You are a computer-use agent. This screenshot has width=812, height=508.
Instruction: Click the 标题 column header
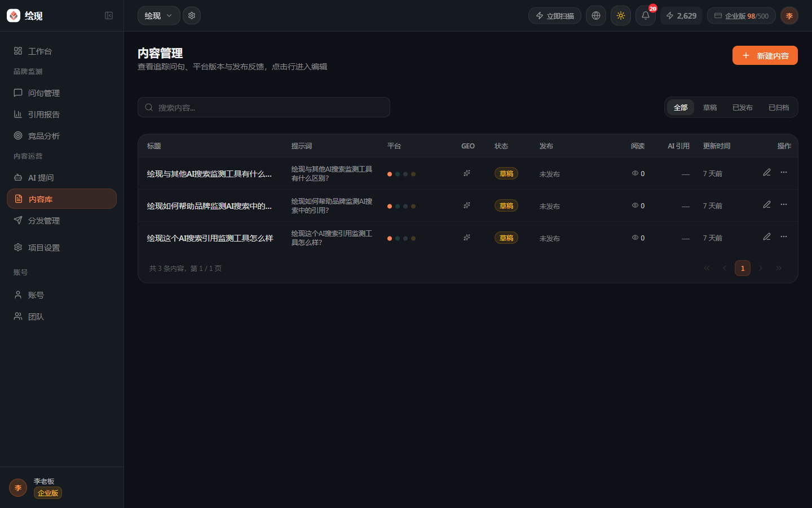click(x=154, y=146)
